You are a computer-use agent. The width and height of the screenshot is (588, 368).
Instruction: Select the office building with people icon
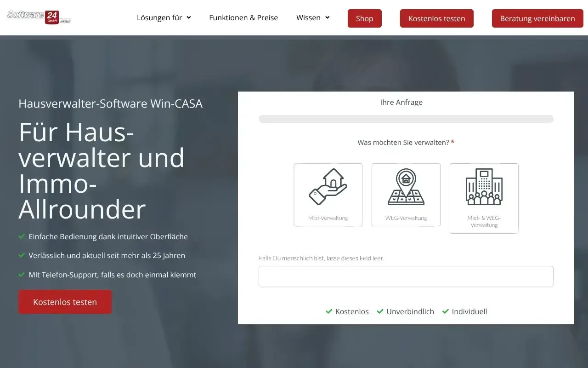coord(484,187)
